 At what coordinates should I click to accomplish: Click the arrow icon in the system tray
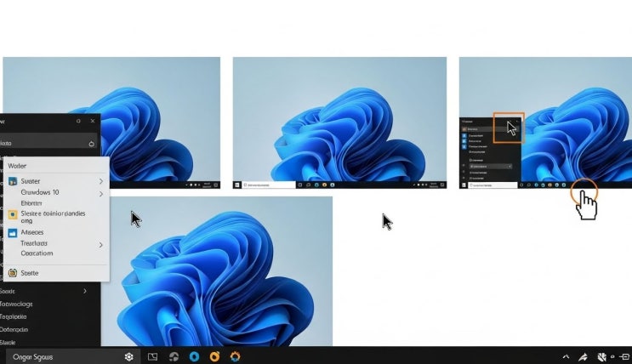pos(584,357)
